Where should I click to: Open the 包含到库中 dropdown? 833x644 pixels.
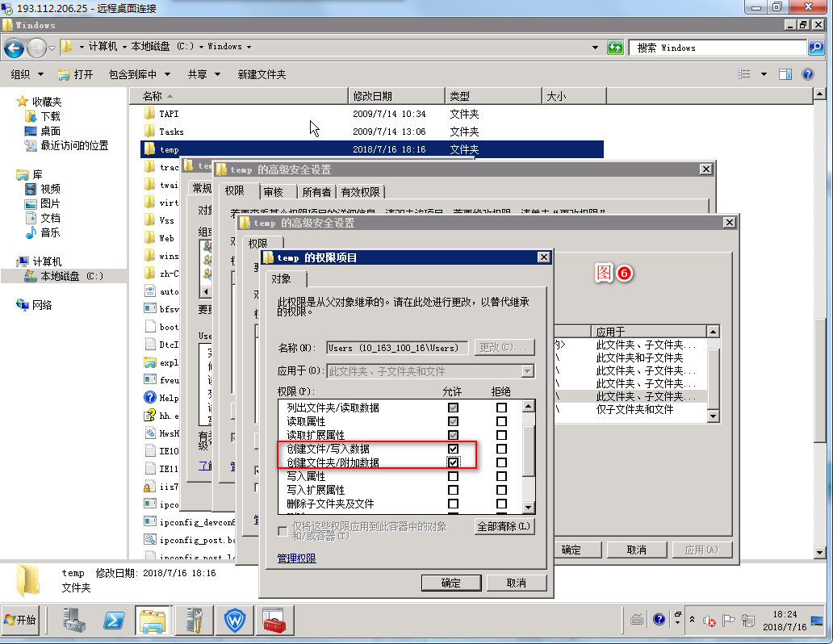[138, 74]
